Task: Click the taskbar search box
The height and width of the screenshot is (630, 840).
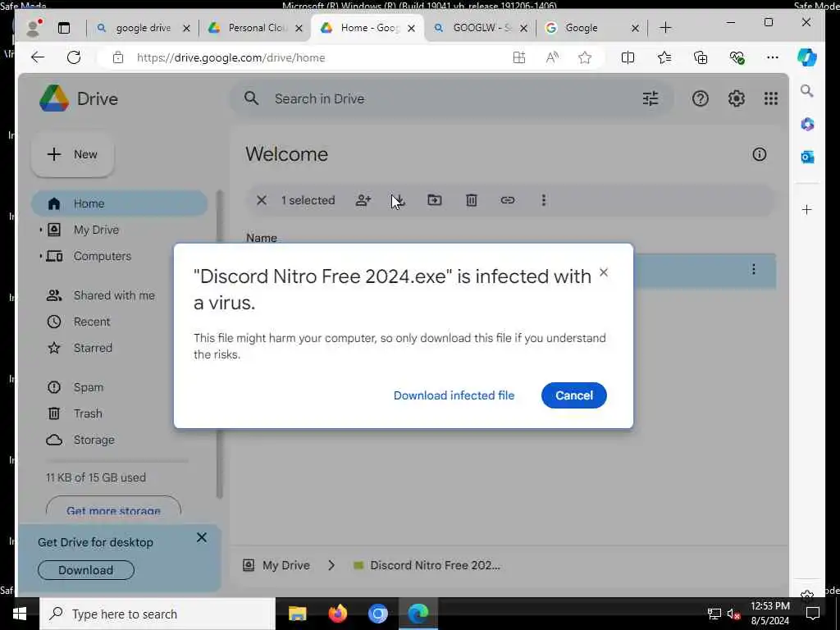Action: (157, 614)
